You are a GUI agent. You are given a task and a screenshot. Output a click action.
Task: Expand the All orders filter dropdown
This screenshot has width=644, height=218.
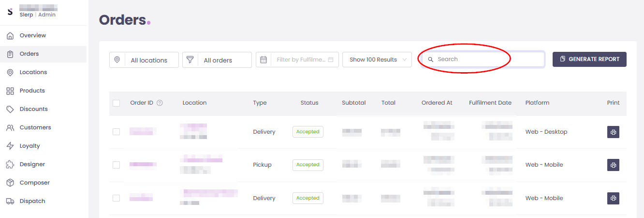[217, 60]
